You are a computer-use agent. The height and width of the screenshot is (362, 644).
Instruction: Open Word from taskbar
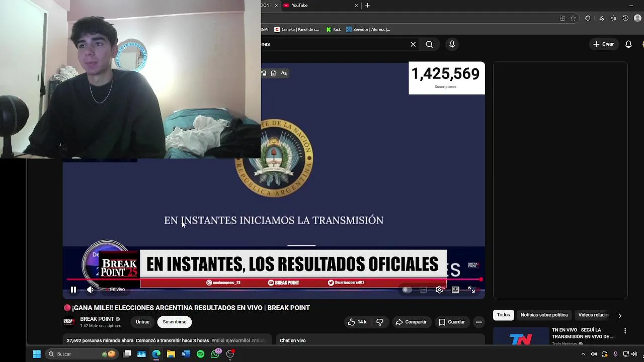point(186,354)
